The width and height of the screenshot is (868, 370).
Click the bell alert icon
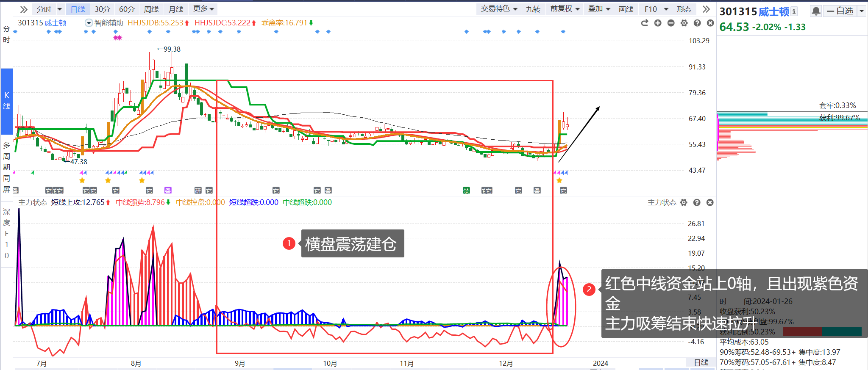point(816,11)
